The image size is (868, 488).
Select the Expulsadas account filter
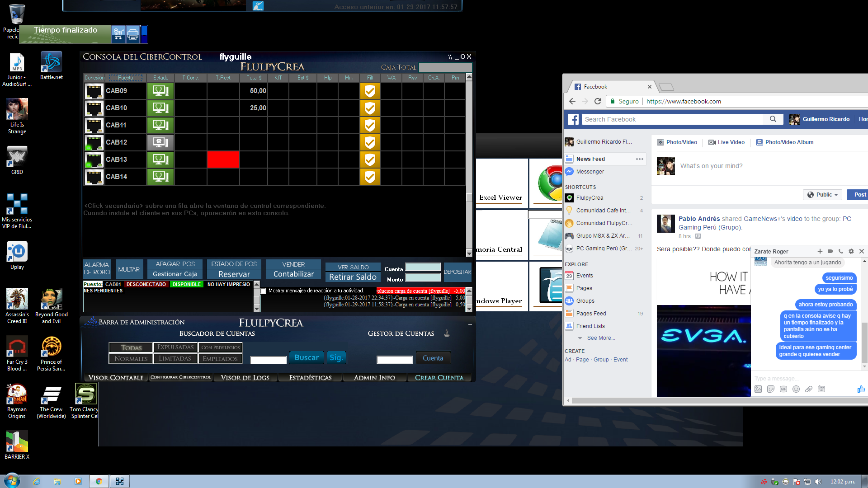pos(175,347)
